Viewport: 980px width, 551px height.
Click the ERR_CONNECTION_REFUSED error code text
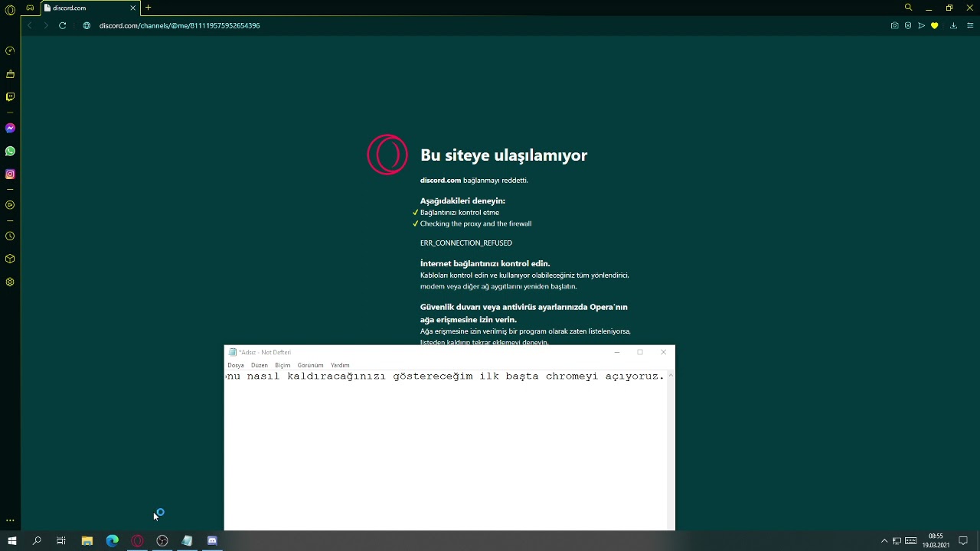[x=466, y=243]
